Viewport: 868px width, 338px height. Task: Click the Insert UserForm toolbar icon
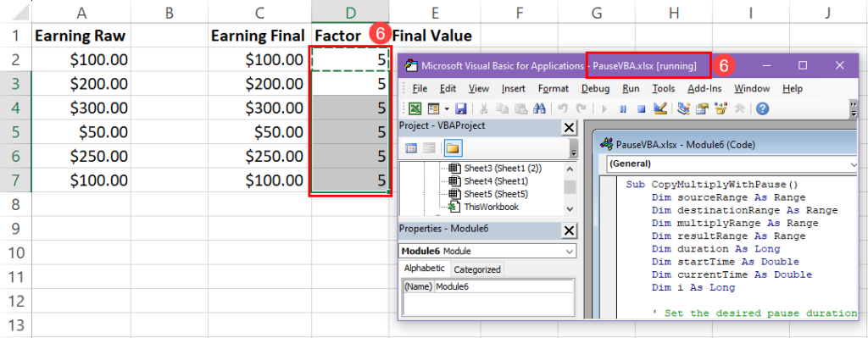433,108
